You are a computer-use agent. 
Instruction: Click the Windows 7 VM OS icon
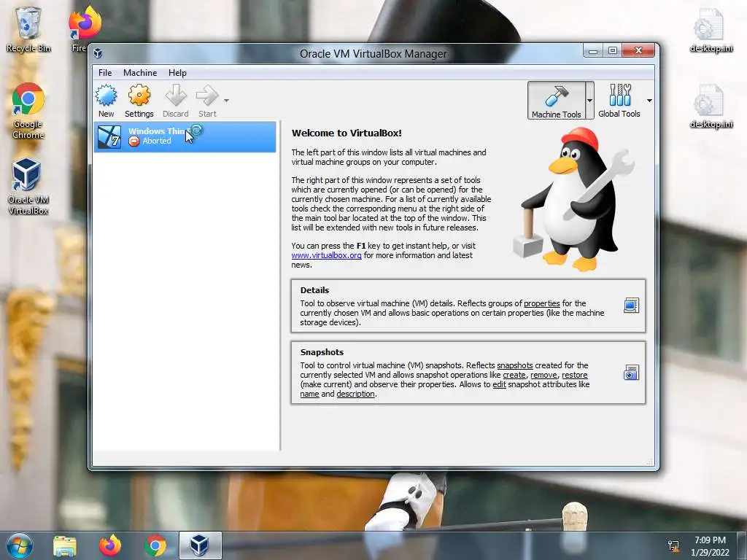(x=109, y=137)
